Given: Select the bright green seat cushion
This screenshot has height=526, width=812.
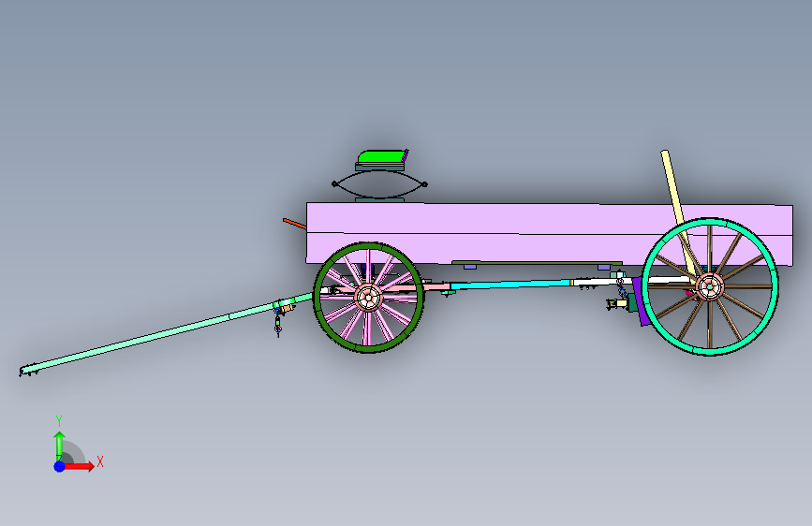Looking at the screenshot, I should [382, 156].
